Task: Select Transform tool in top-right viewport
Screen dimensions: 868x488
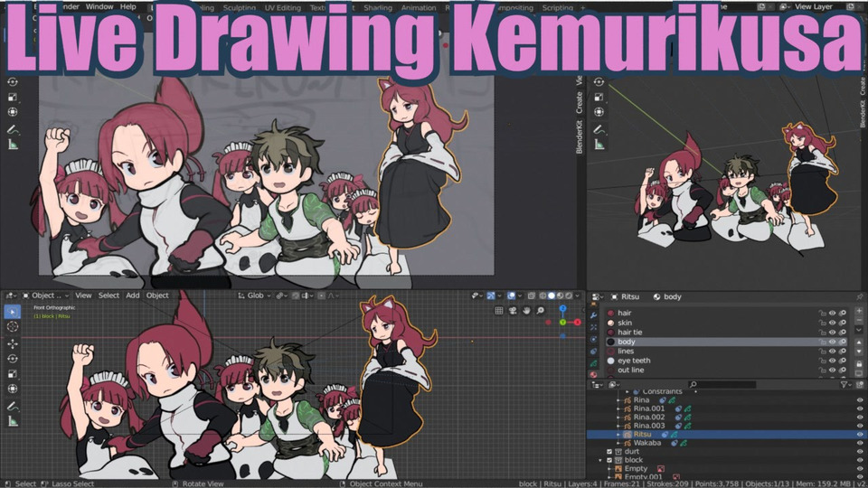Action: (x=599, y=112)
